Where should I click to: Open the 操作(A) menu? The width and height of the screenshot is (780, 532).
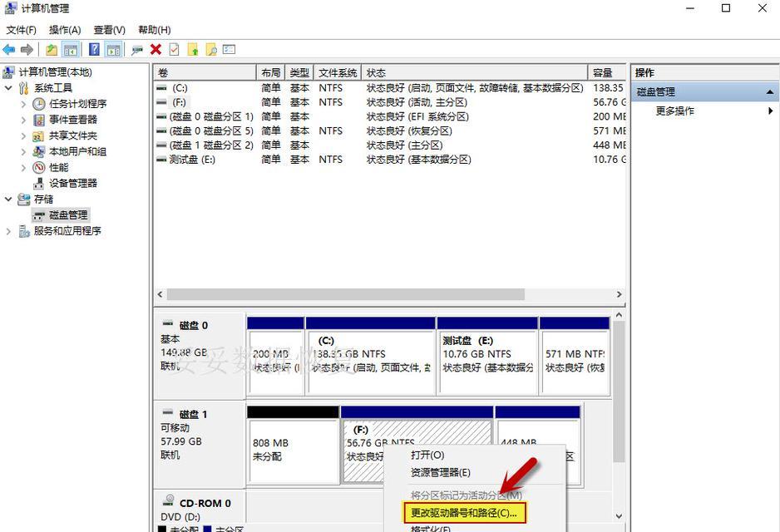coord(65,30)
